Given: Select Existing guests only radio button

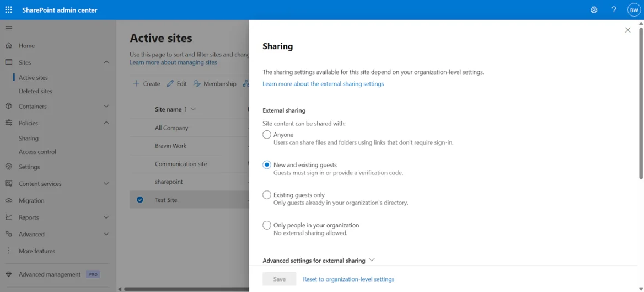Looking at the screenshot, I should [267, 195].
